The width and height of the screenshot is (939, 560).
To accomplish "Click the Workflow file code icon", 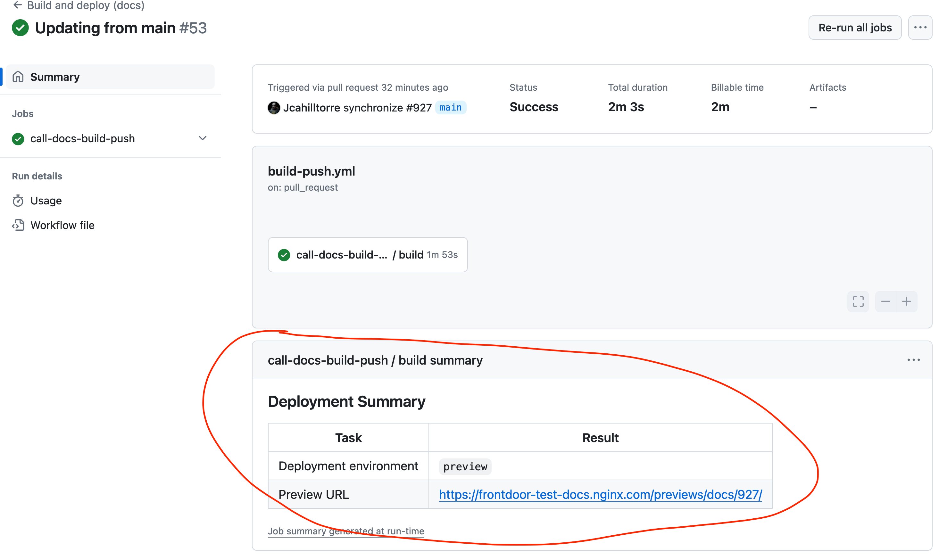I will tap(18, 225).
